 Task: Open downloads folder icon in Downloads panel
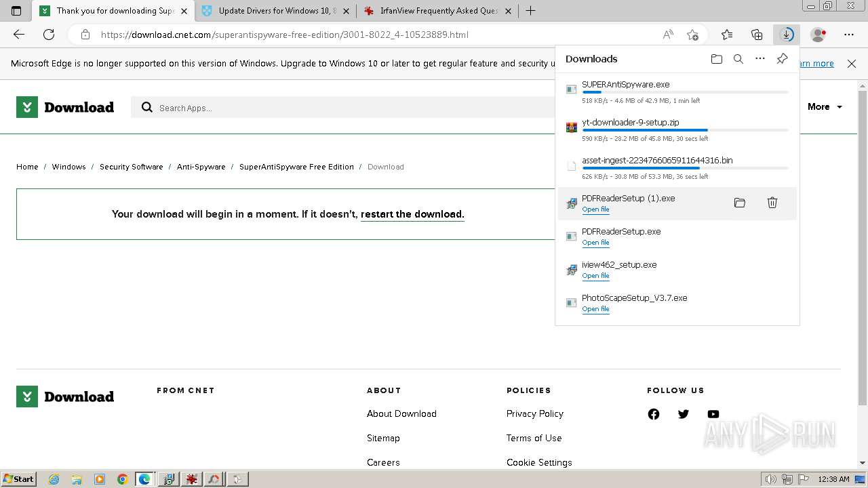717,59
